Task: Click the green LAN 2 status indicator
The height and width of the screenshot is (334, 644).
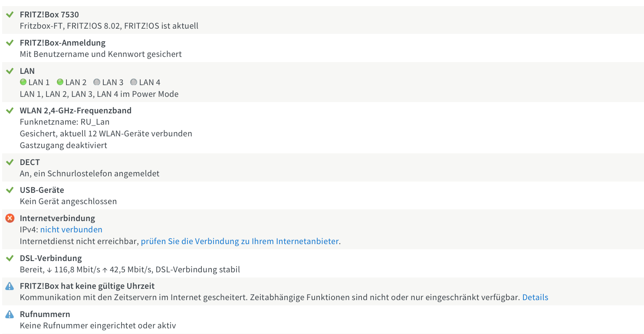Action: point(60,82)
